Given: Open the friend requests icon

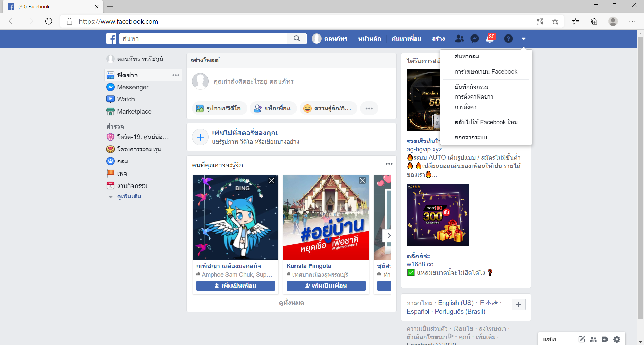Looking at the screenshot, I should pyautogui.click(x=460, y=39).
